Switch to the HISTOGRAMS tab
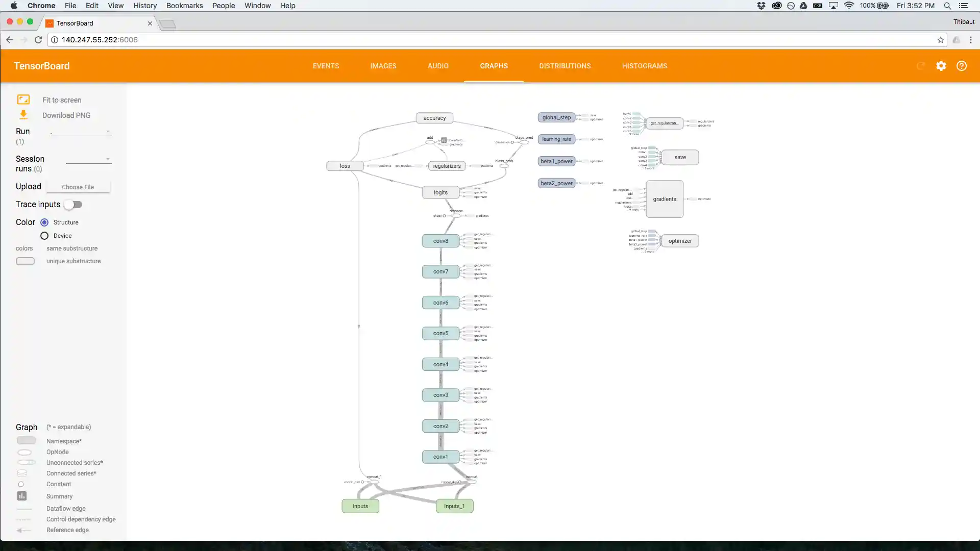Screen dimensions: 980x551 point(644,66)
